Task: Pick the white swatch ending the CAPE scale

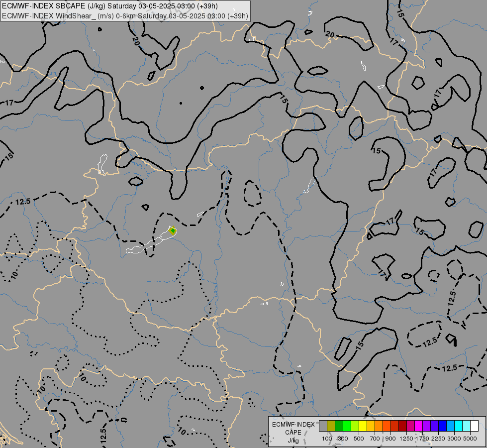Action: pos(474,426)
